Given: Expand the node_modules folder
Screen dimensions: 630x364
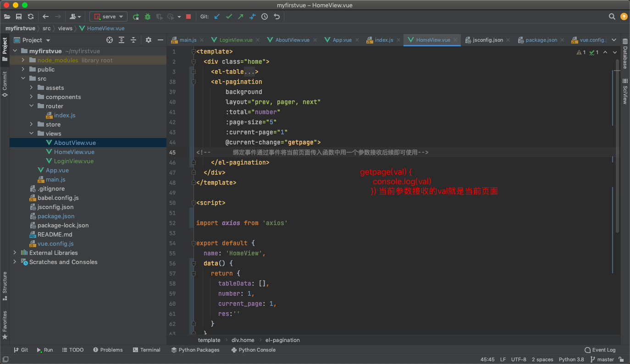Looking at the screenshot, I should 24,61.
